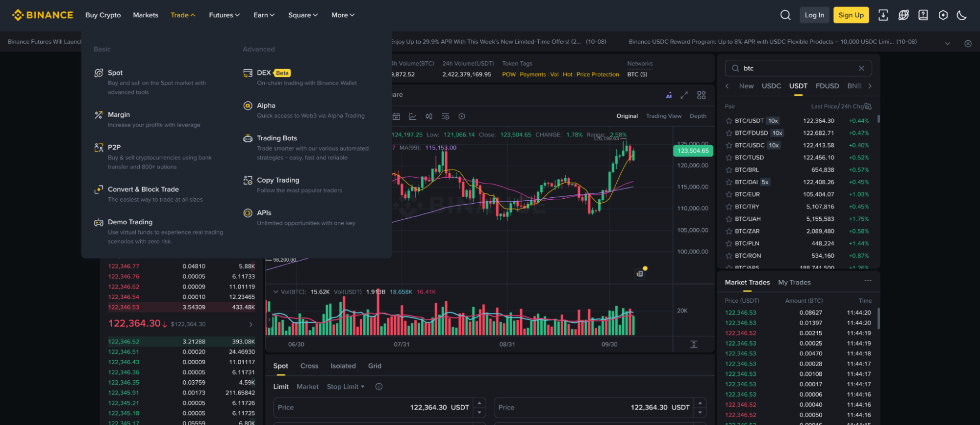
Task: Expand announcements with the chevron arrow
Action: pyautogui.click(x=948, y=43)
